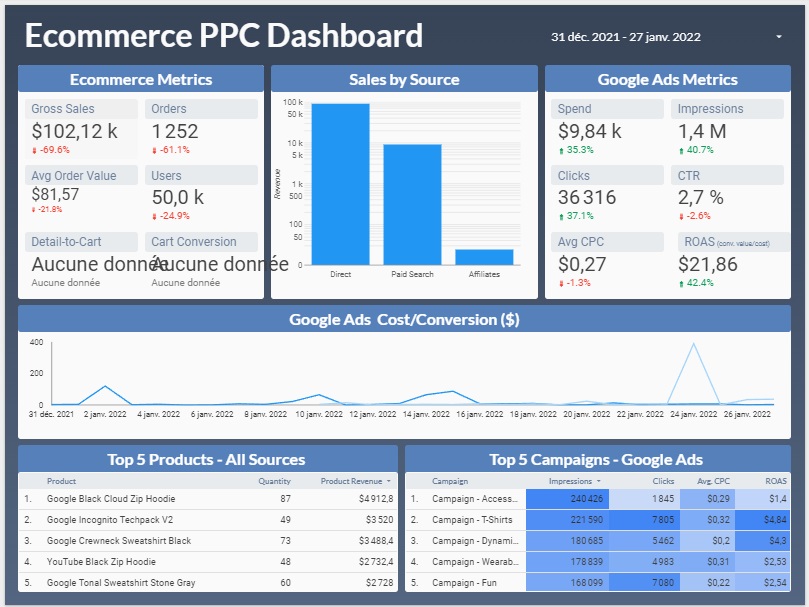The width and height of the screenshot is (809, 607).
Task: Click the Google Ads Cost/Conversion ($) title
Action: click(x=404, y=320)
